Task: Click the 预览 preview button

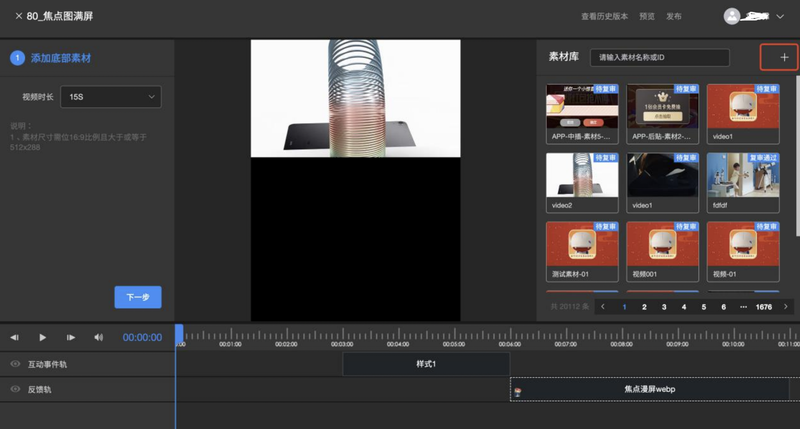Action: [x=647, y=16]
